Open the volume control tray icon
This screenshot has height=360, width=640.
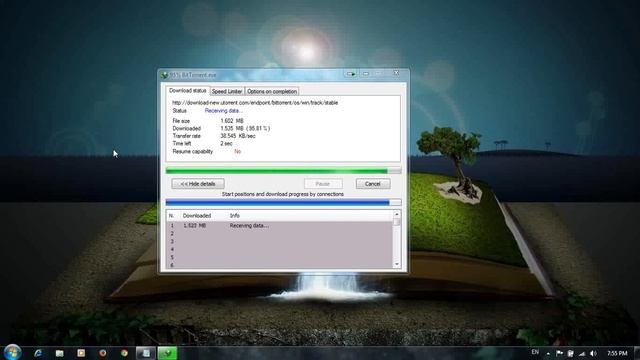coord(593,353)
